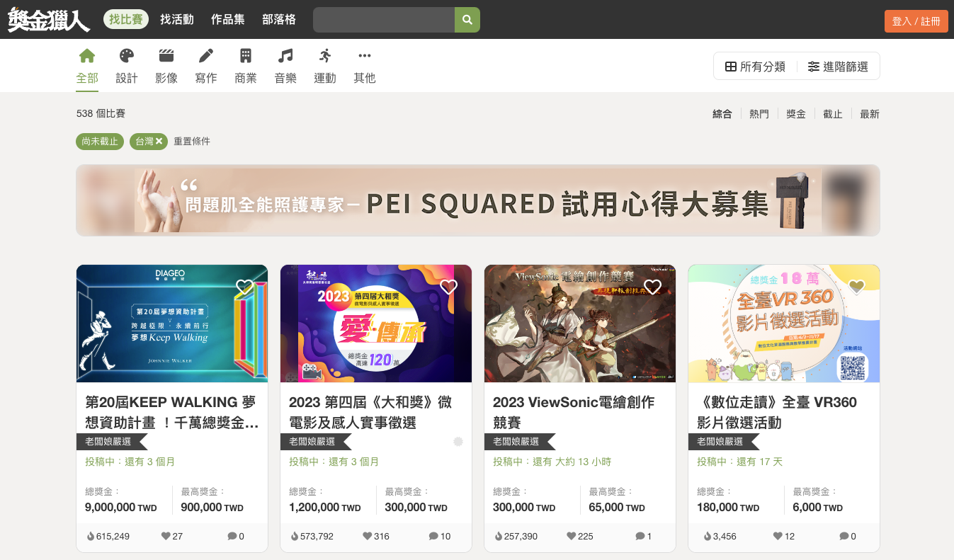The height and width of the screenshot is (560, 954).
Task: Favorite the KEEP WALKING contest heart
Action: pos(244,287)
